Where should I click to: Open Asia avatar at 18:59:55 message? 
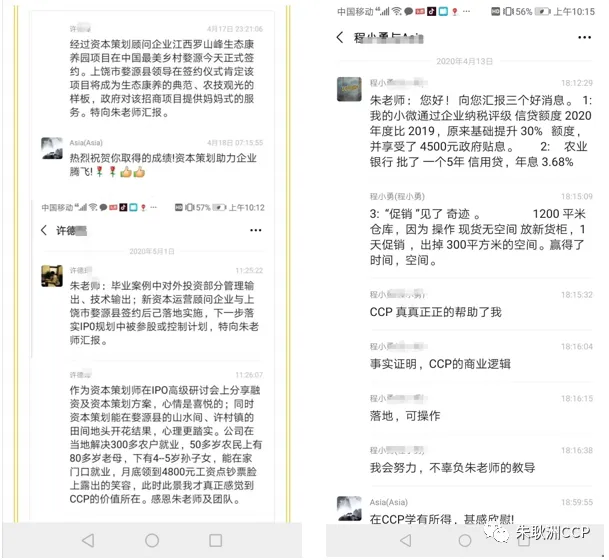[x=349, y=508]
